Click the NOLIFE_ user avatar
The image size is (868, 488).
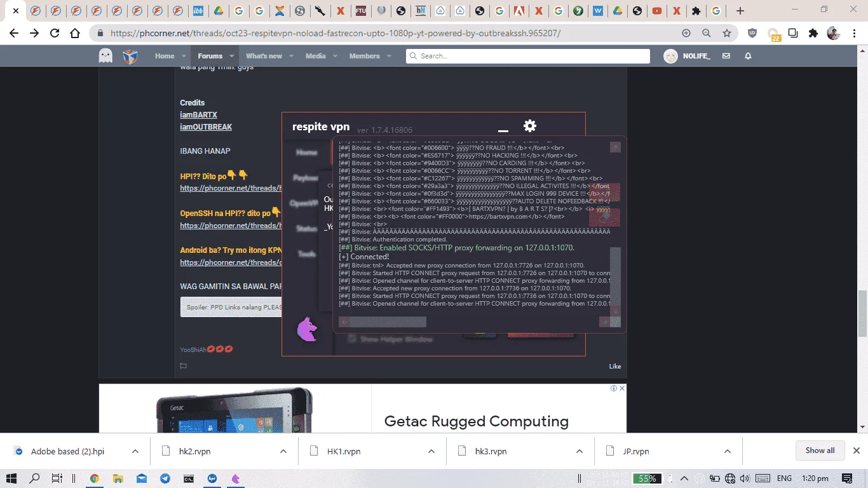(670, 56)
